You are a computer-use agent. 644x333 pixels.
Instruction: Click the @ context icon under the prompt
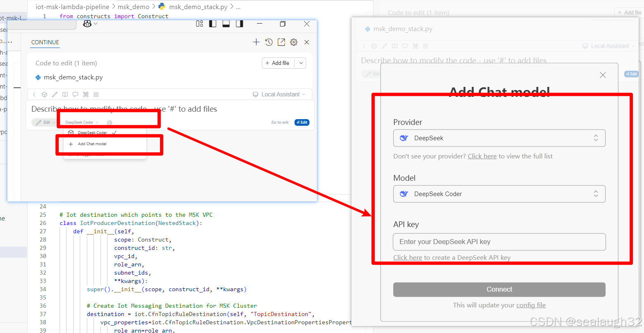(109, 122)
